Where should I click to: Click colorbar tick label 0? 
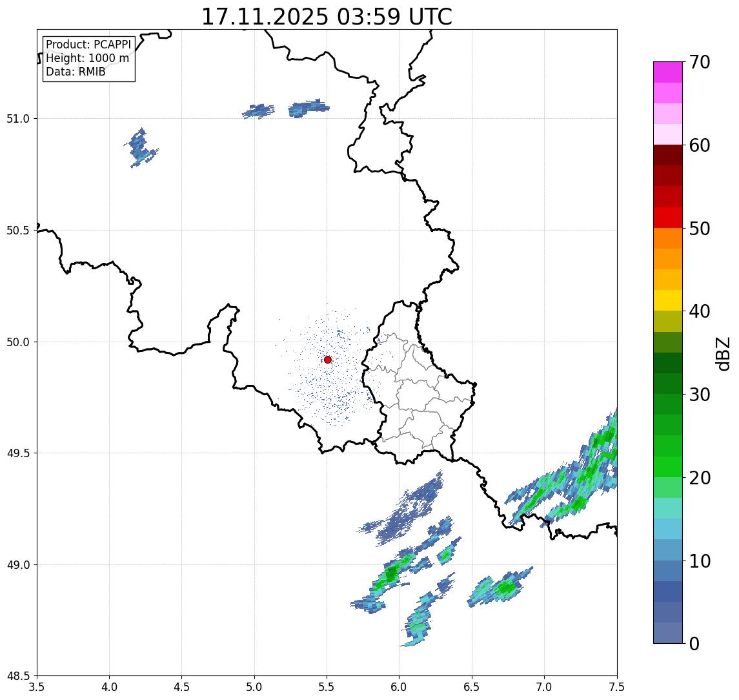[x=694, y=643]
